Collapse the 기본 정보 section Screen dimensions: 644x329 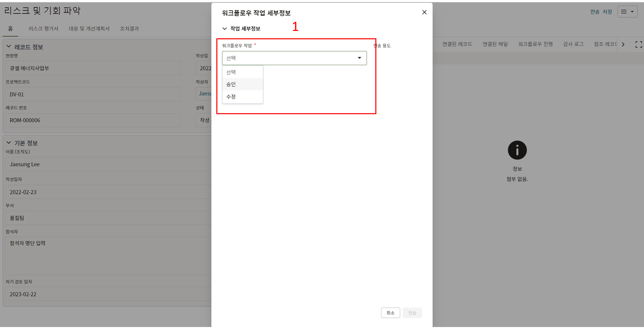9,143
